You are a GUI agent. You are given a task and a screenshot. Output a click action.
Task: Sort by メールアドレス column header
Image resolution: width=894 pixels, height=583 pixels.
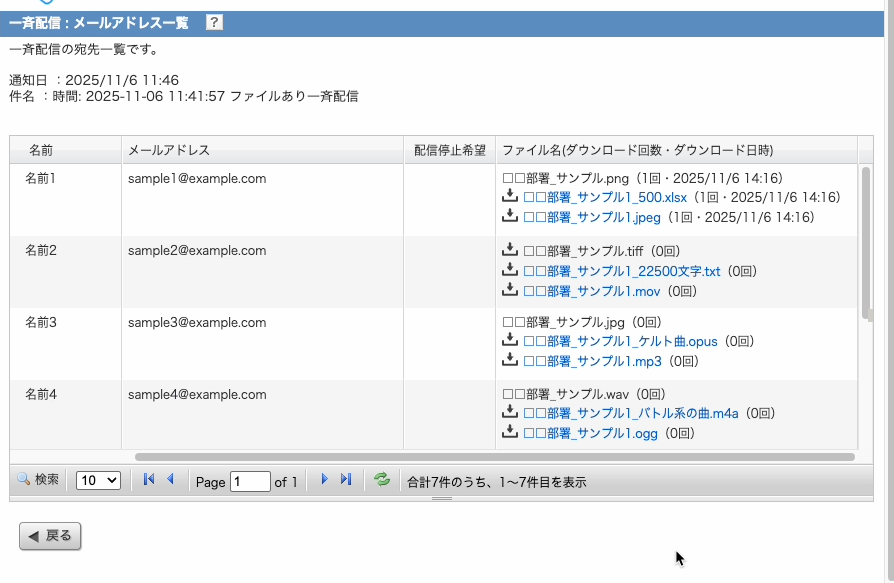pos(169,150)
